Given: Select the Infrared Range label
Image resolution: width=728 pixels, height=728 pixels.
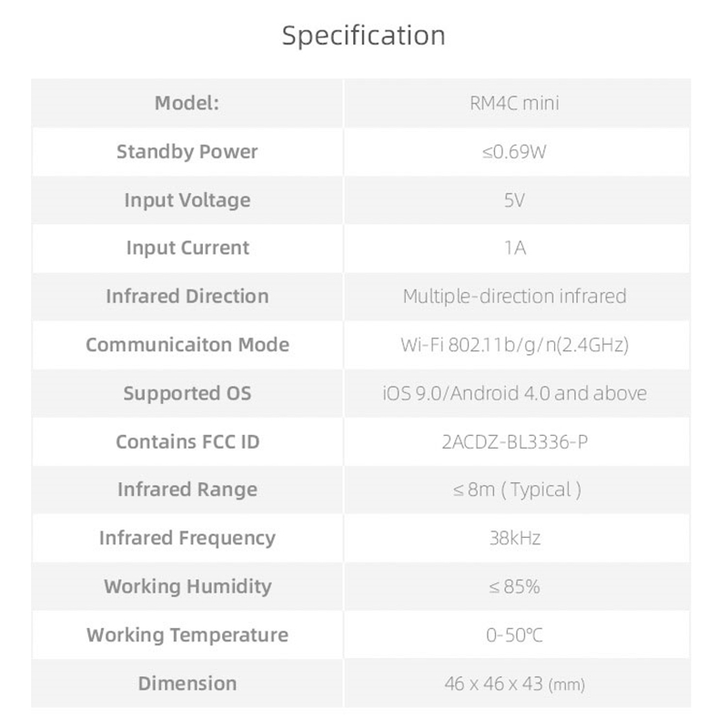Looking at the screenshot, I should click(x=187, y=490).
